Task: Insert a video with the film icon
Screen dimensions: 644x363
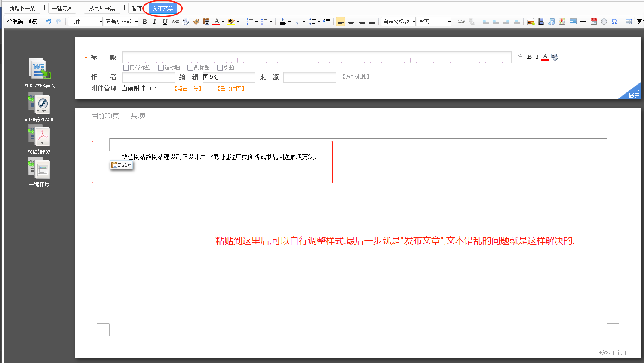Action: (541, 22)
